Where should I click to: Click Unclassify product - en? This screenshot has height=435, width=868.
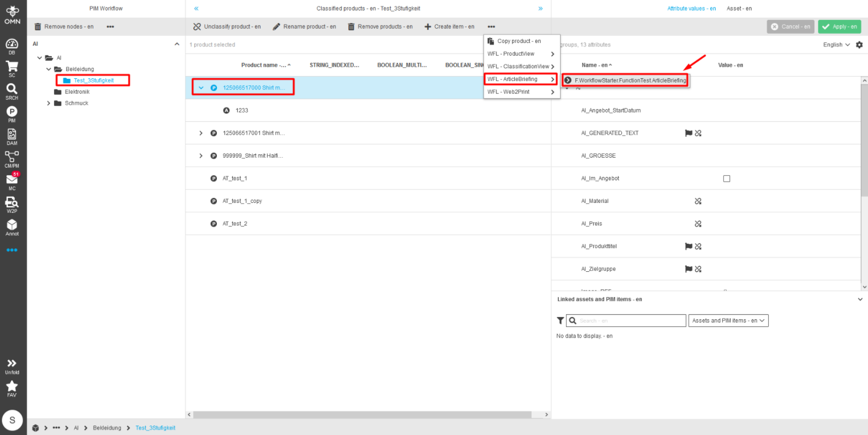pyautogui.click(x=227, y=26)
